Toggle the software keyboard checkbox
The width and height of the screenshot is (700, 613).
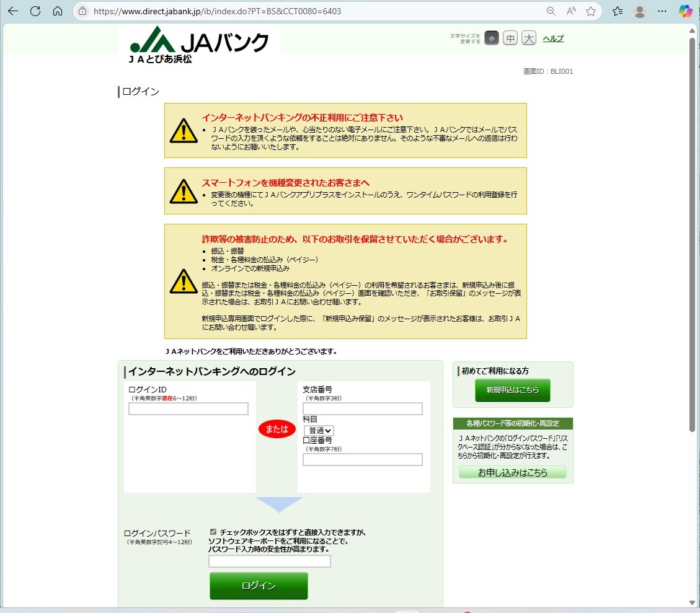(213, 532)
